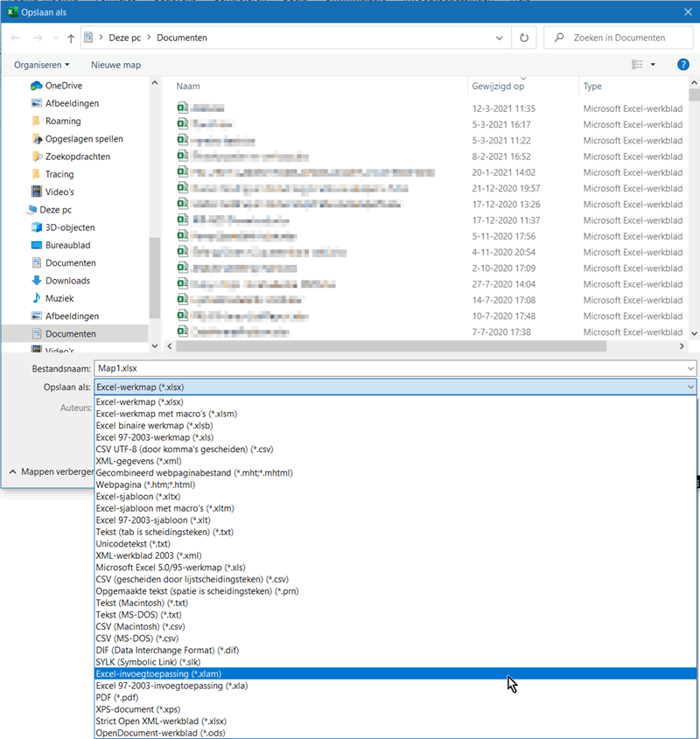Sort files by the Naam column header
This screenshot has height=739, width=700.
(x=188, y=87)
